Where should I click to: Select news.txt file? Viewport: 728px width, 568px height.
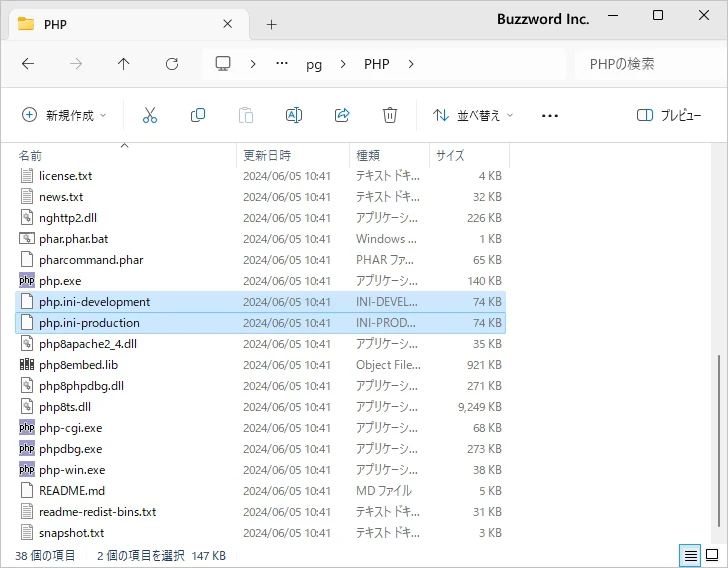(260, 197)
